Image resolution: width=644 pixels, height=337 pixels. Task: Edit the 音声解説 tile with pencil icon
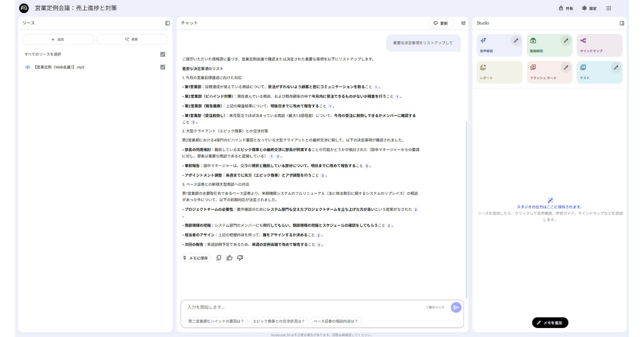(516, 41)
